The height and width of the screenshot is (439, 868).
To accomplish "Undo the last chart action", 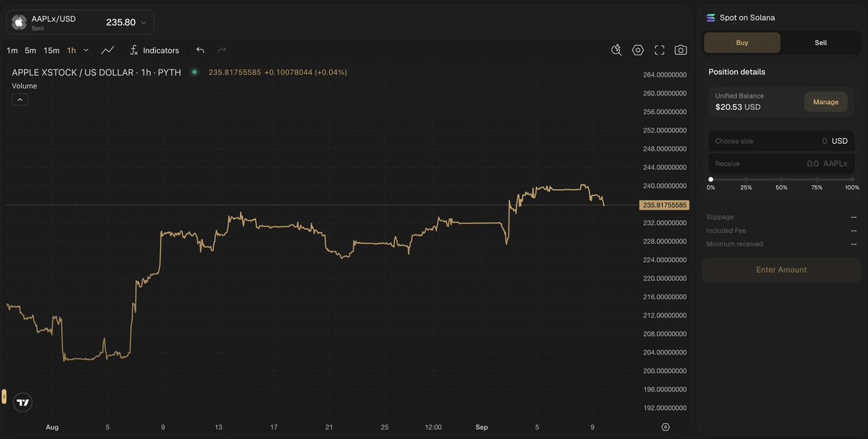I will coord(200,51).
